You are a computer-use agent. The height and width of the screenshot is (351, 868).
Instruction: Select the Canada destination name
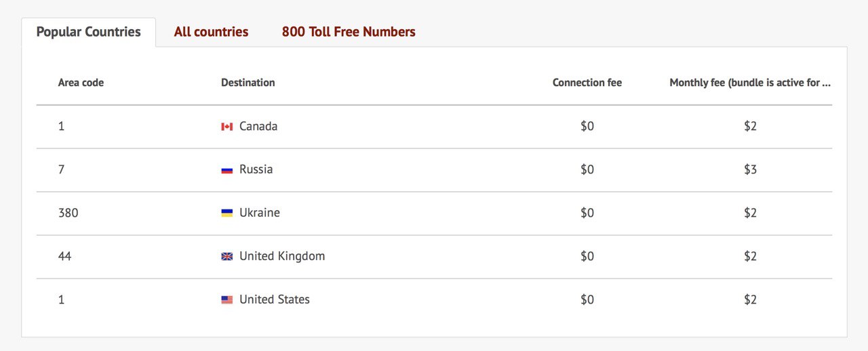tap(258, 127)
